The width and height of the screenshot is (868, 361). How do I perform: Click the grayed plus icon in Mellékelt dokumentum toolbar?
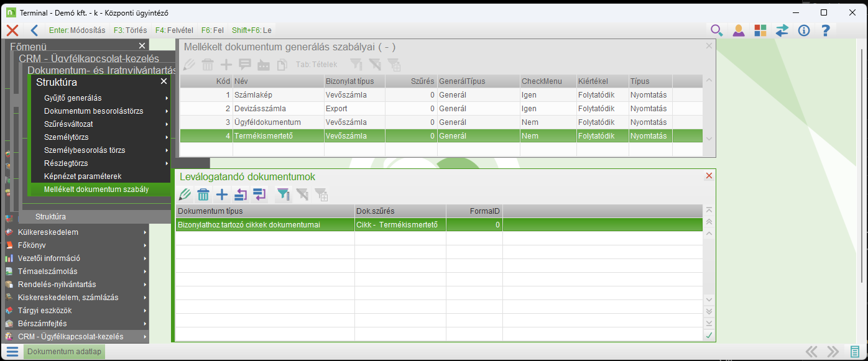(226, 64)
